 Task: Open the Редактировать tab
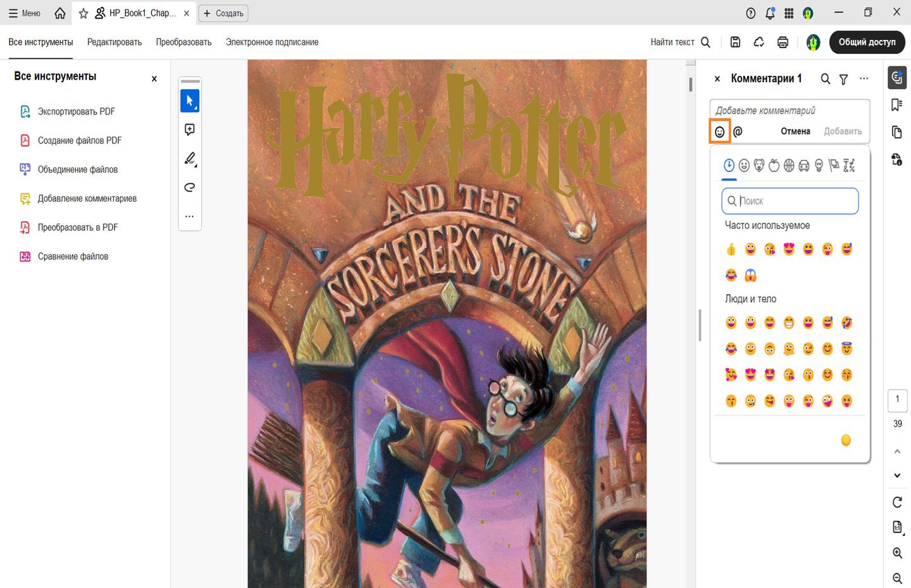pyautogui.click(x=115, y=42)
